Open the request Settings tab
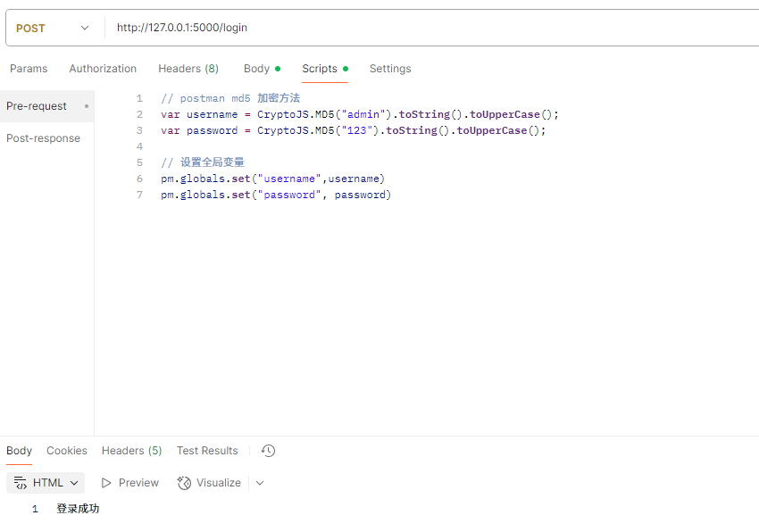Viewport: 759px width, 532px height. tap(390, 69)
